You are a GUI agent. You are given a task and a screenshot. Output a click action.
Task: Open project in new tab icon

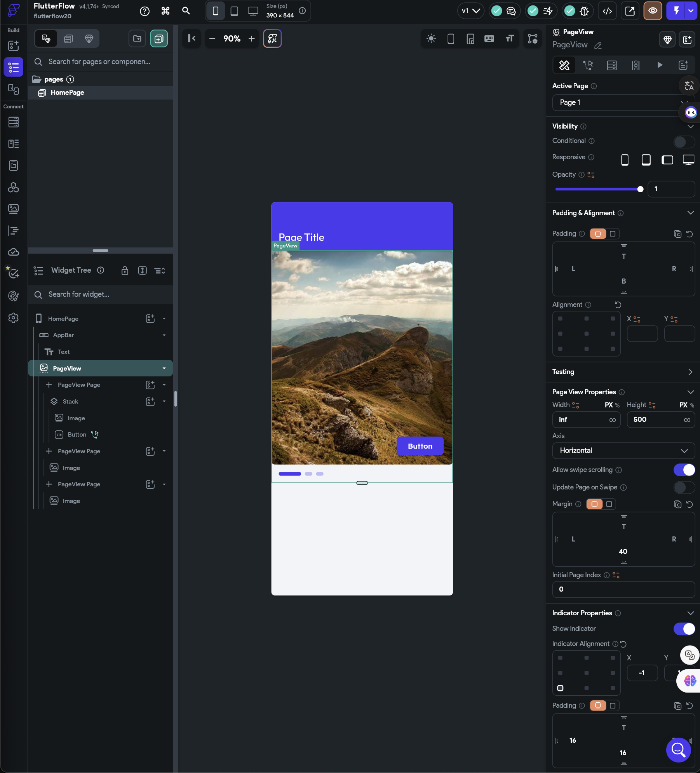tap(630, 11)
